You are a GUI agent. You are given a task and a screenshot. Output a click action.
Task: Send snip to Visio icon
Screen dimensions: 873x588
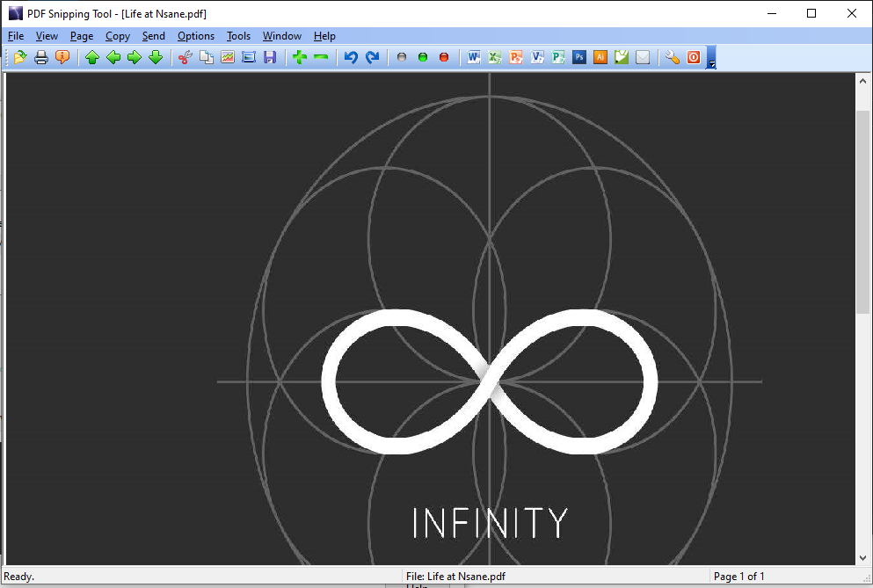537,57
